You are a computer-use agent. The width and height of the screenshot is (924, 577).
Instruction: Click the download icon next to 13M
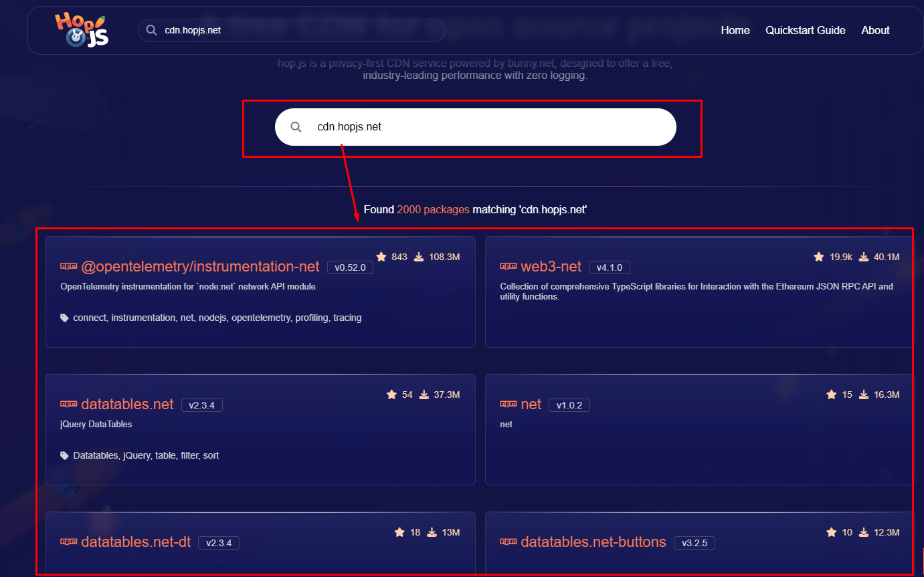[x=432, y=532]
